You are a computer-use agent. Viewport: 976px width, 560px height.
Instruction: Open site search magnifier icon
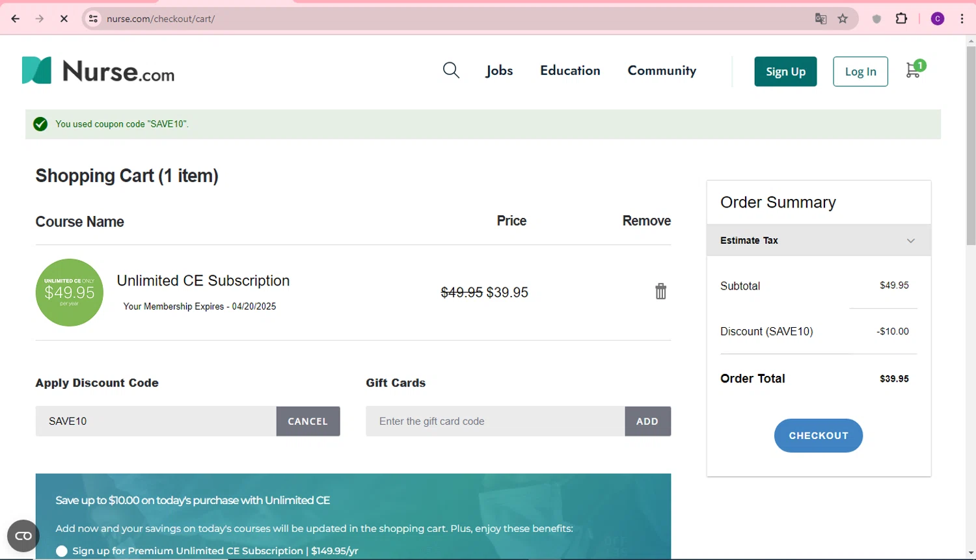[451, 70]
